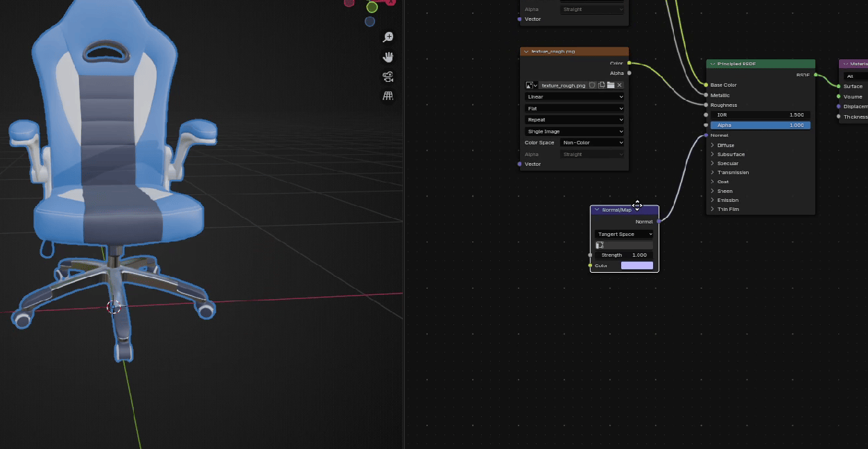Collapse the Principled BSDF node
The image size is (868, 449).
[x=712, y=64]
